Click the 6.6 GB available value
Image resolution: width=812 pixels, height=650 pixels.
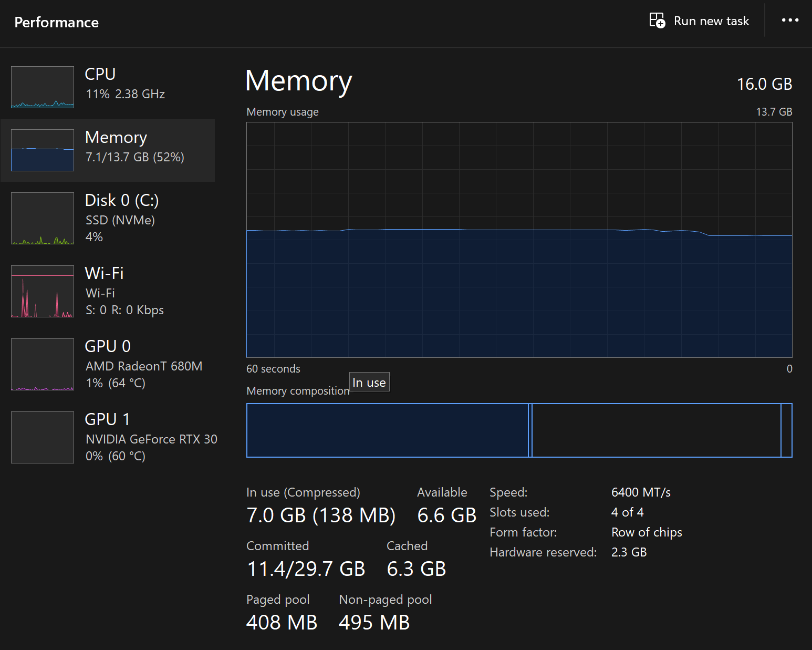pyautogui.click(x=446, y=515)
